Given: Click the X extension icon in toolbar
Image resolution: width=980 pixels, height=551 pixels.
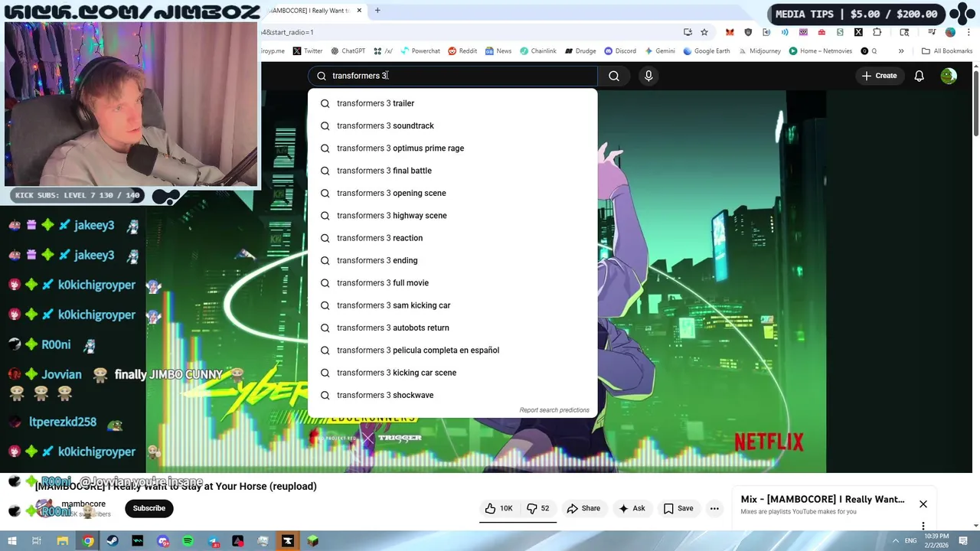Looking at the screenshot, I should click(858, 32).
